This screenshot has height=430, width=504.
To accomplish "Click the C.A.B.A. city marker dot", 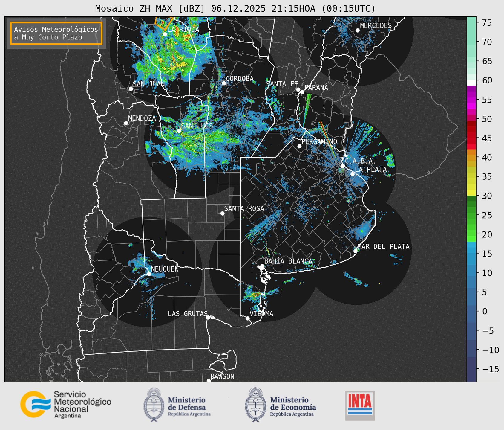I will [x=343, y=166].
